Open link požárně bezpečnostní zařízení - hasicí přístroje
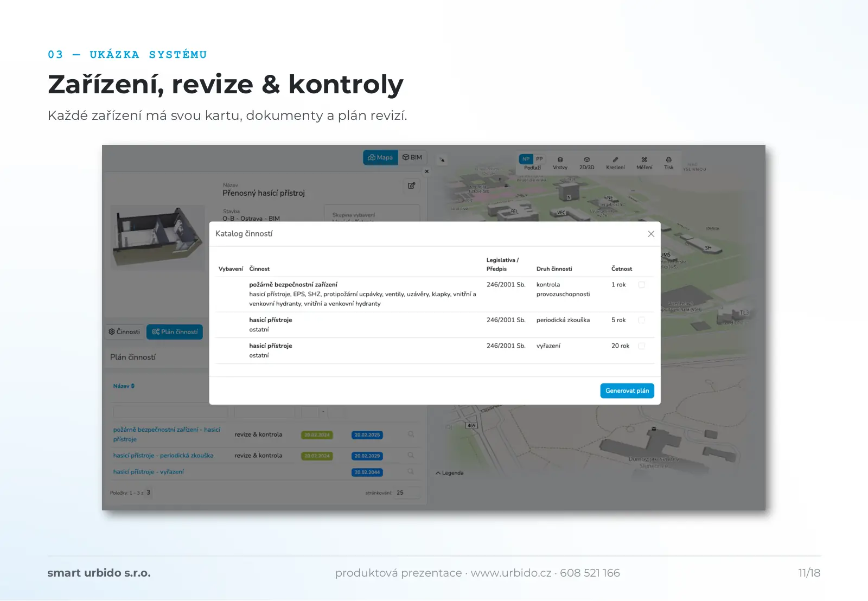Viewport: 868px width, 601px height. [167, 434]
